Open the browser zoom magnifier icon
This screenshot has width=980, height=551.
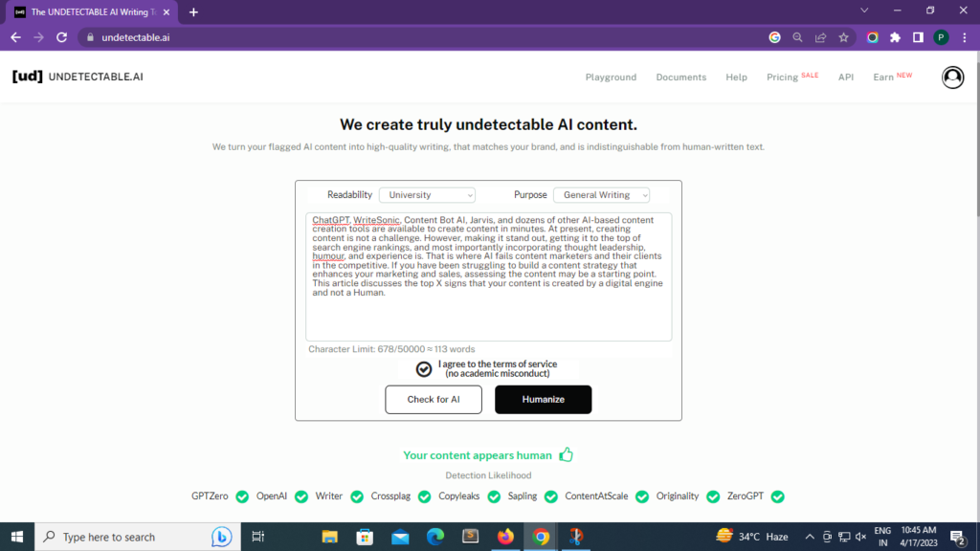click(x=797, y=37)
